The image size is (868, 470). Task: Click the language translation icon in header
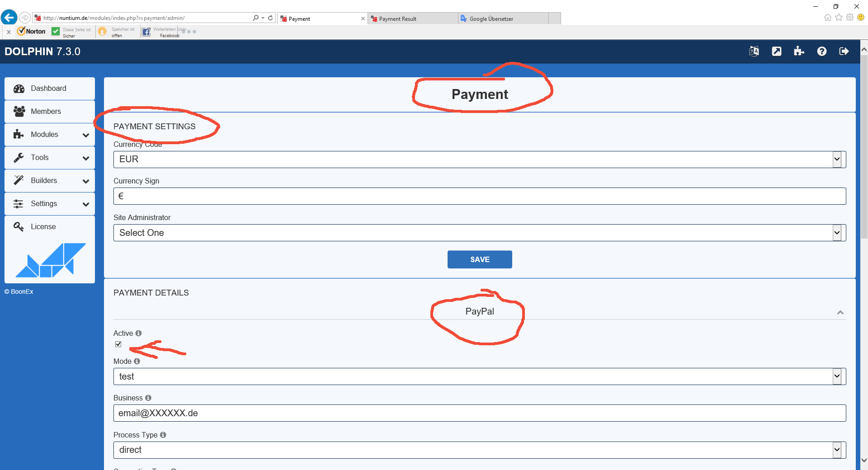click(754, 52)
